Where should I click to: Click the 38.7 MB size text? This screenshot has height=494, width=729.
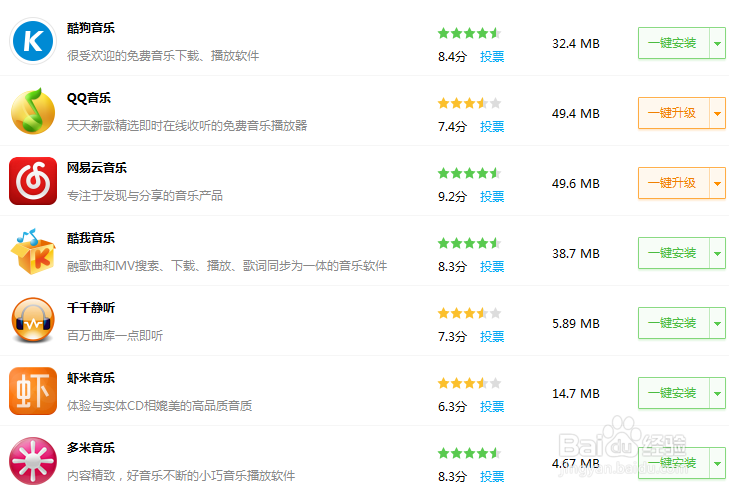576,253
